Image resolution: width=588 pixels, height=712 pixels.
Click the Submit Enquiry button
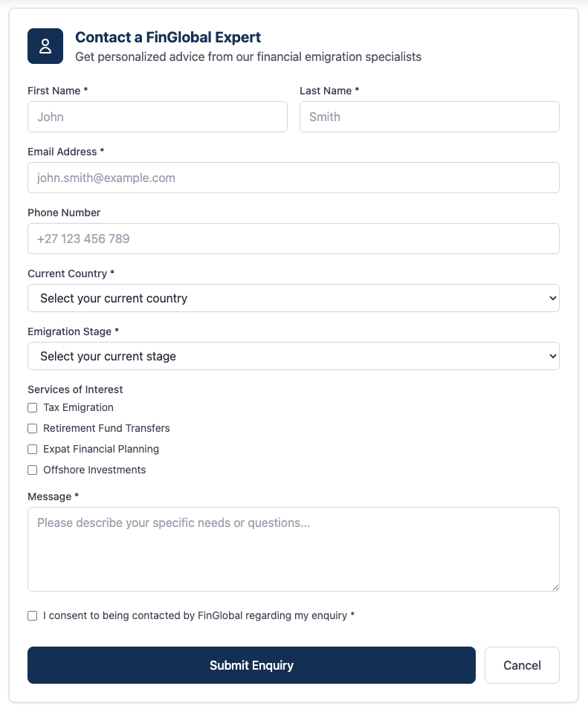coord(251,665)
